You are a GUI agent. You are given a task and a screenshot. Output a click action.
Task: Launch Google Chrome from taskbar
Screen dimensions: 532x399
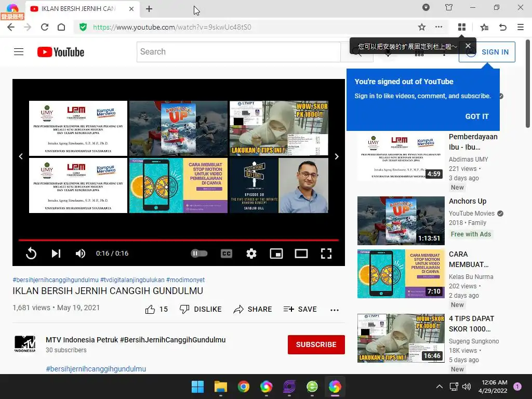[x=243, y=387]
